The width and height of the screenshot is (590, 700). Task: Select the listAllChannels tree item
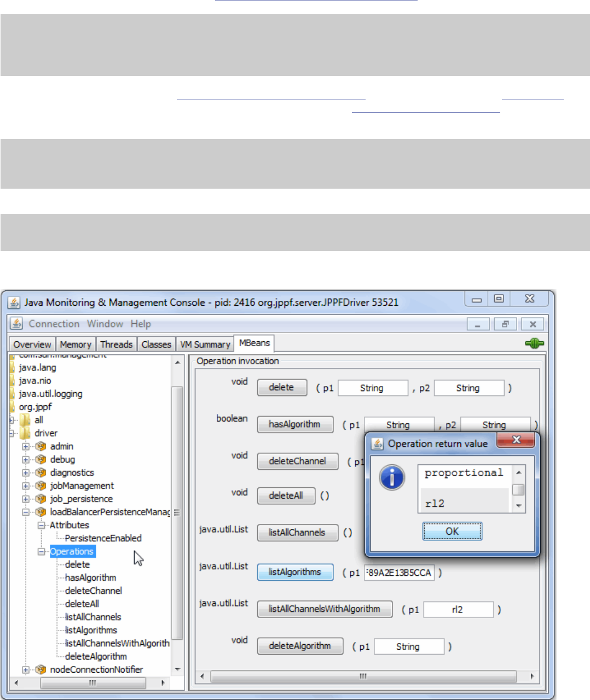click(93, 617)
